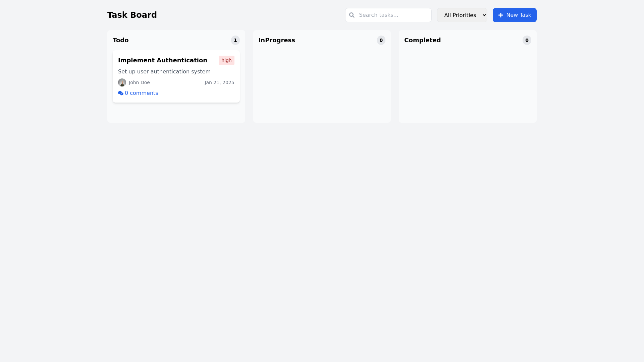Click the John Doe assignee name

point(139,82)
